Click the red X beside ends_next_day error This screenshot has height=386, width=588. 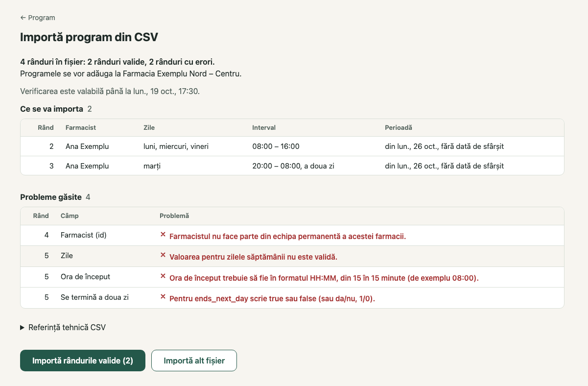click(163, 297)
